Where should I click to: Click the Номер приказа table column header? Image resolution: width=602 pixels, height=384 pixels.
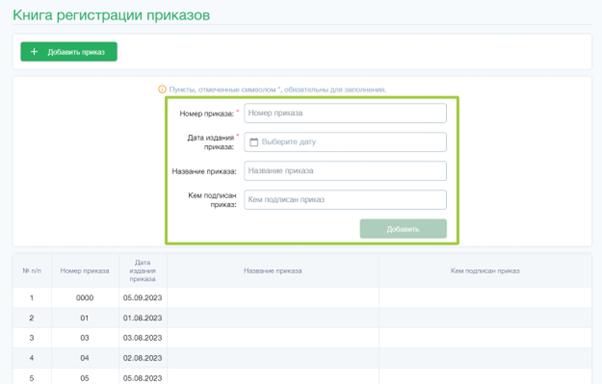[85, 271]
